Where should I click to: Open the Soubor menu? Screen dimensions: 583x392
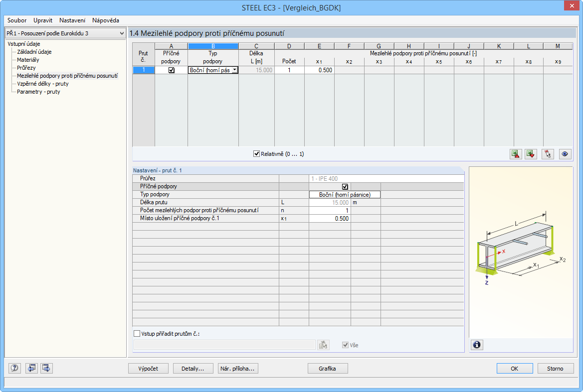17,20
